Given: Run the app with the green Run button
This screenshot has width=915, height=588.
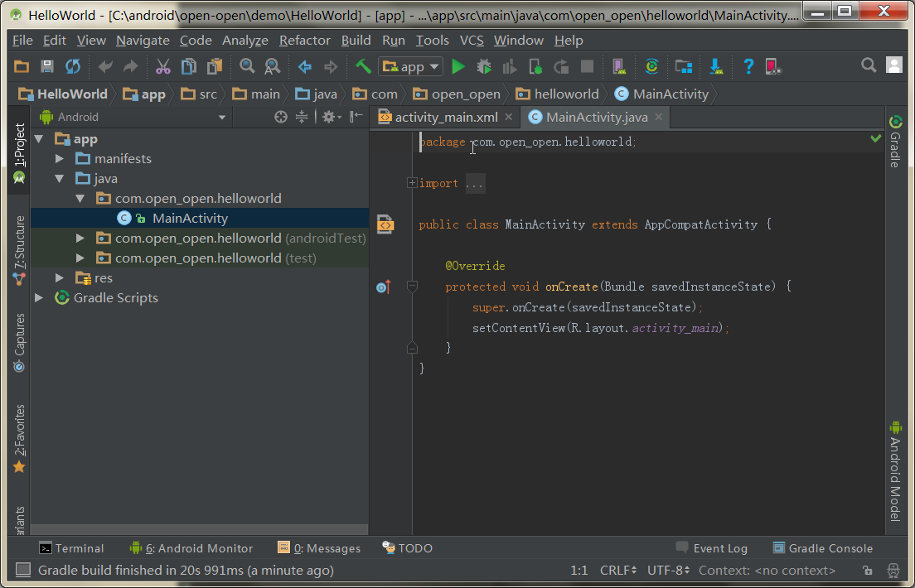Looking at the screenshot, I should 458,66.
